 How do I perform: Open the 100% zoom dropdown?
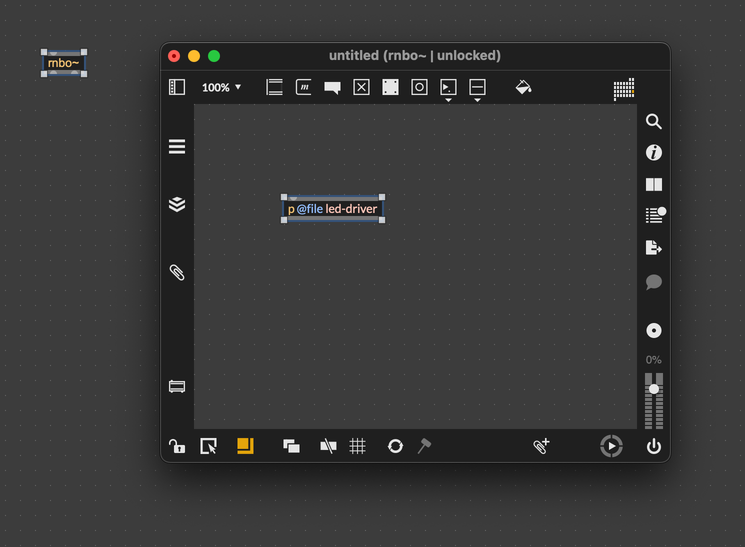(x=221, y=88)
